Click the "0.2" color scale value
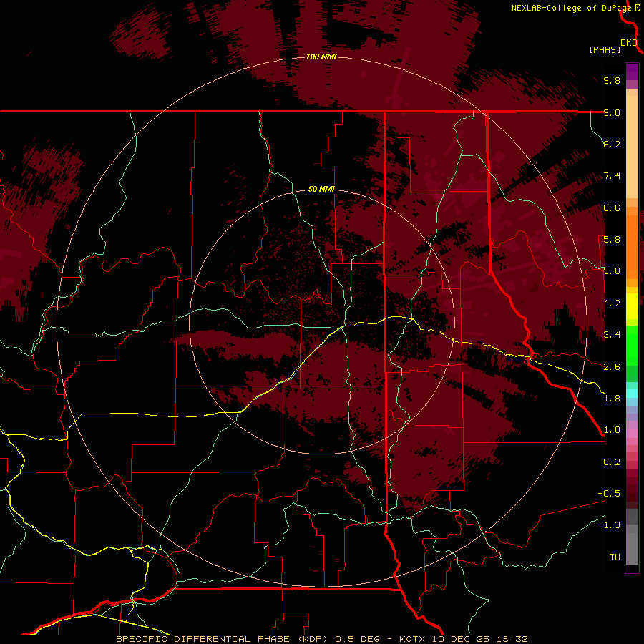Viewport: 644px width, 644px height. [x=612, y=462]
